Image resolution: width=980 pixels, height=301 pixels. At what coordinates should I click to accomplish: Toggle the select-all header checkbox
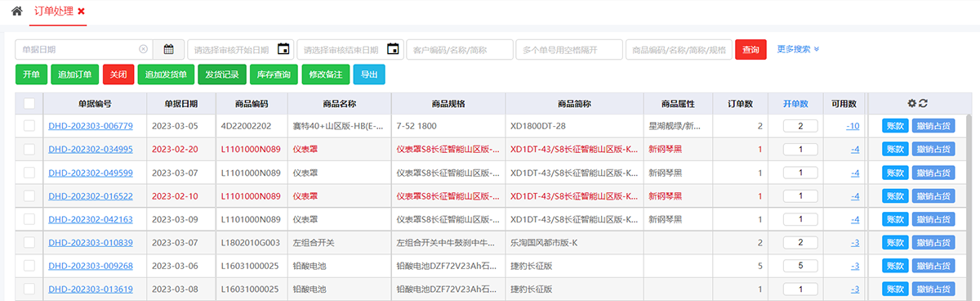pos(29,104)
